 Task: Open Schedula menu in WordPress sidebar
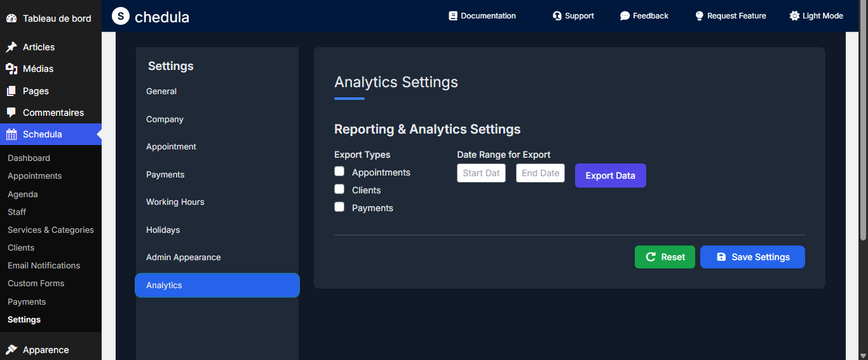point(51,134)
